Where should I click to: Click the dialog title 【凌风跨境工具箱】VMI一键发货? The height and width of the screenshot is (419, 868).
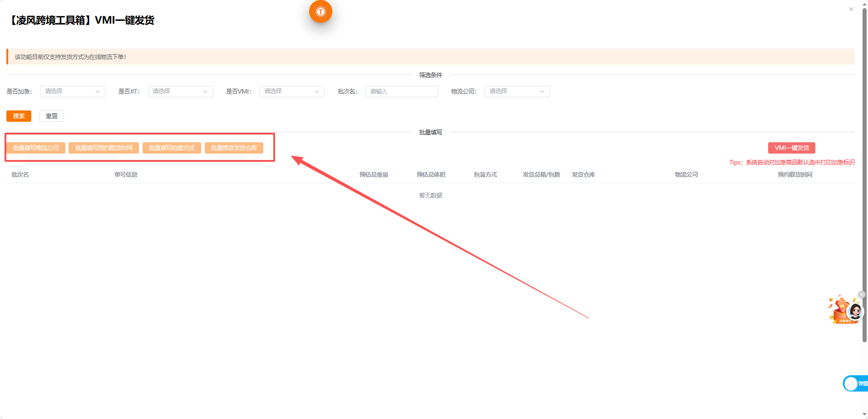tap(82, 20)
